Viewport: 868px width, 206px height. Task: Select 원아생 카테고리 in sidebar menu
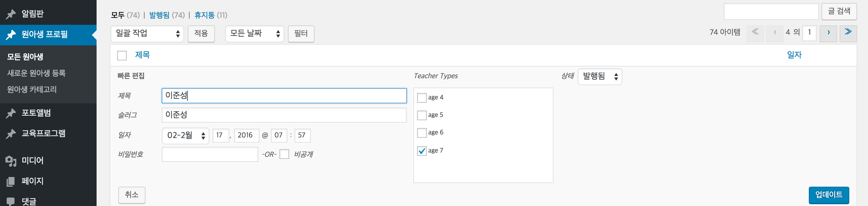tap(32, 89)
